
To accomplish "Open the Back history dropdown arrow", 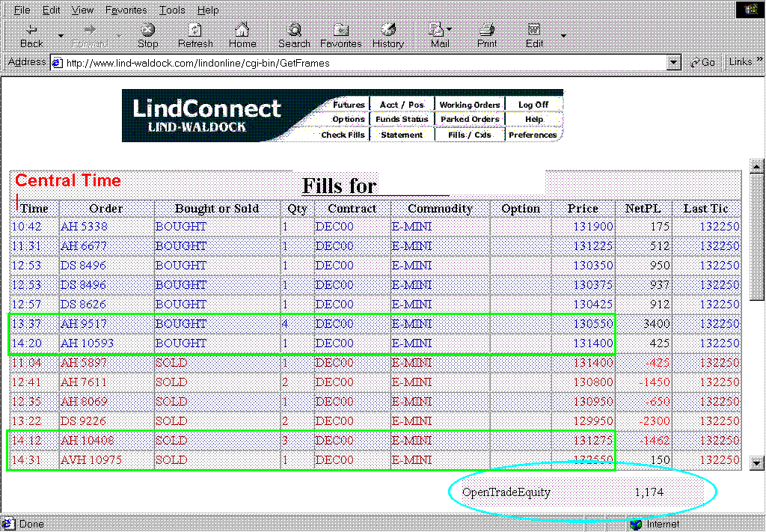I will pos(61,36).
